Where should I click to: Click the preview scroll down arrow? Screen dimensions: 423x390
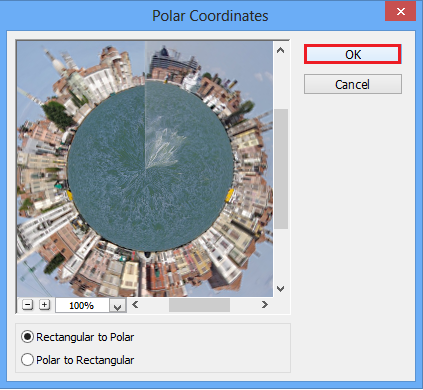[281, 289]
